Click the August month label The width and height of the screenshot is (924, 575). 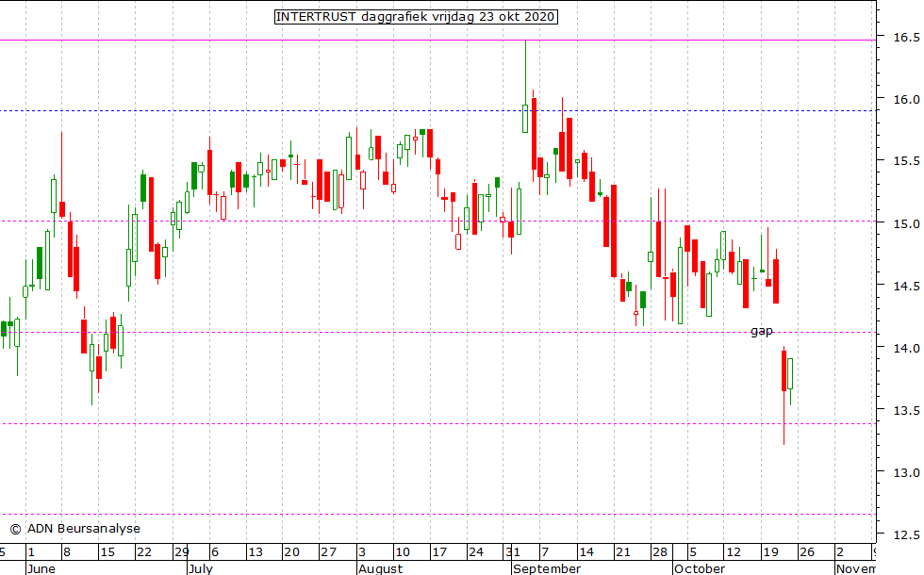click(x=381, y=568)
